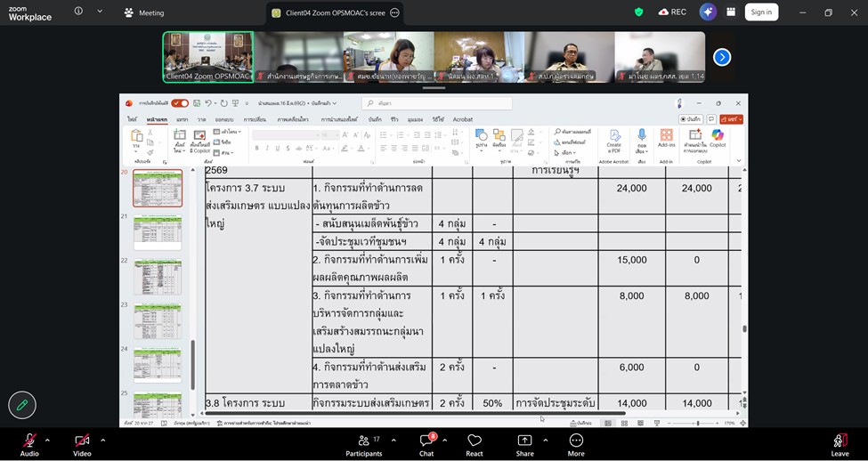Switch to the แทรก (Insert) tab
The image size is (868, 461).
183,119
